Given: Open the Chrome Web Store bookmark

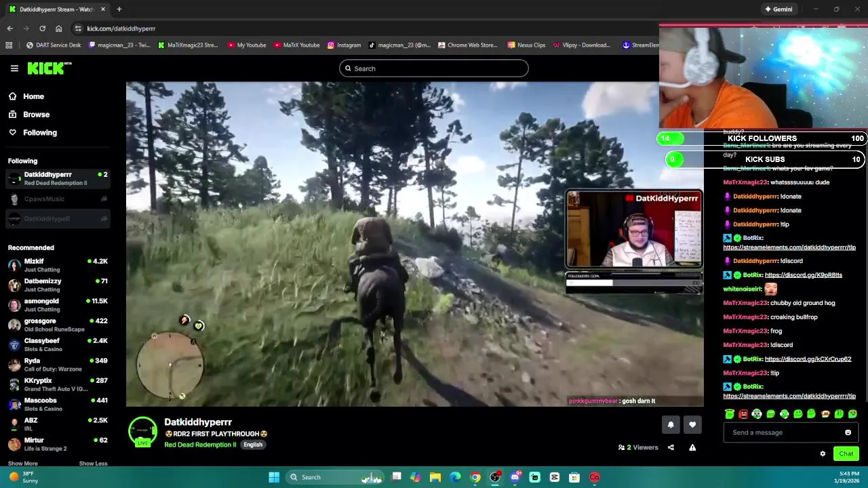Looking at the screenshot, I should pyautogui.click(x=468, y=45).
